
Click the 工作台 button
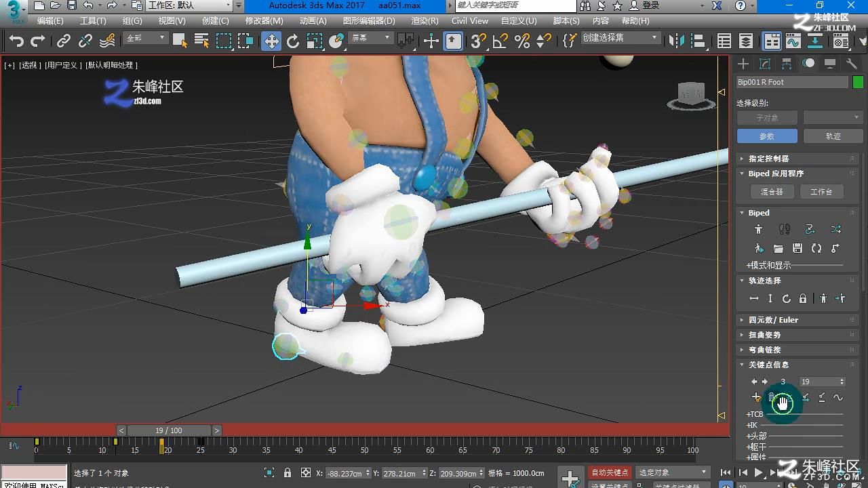point(821,192)
